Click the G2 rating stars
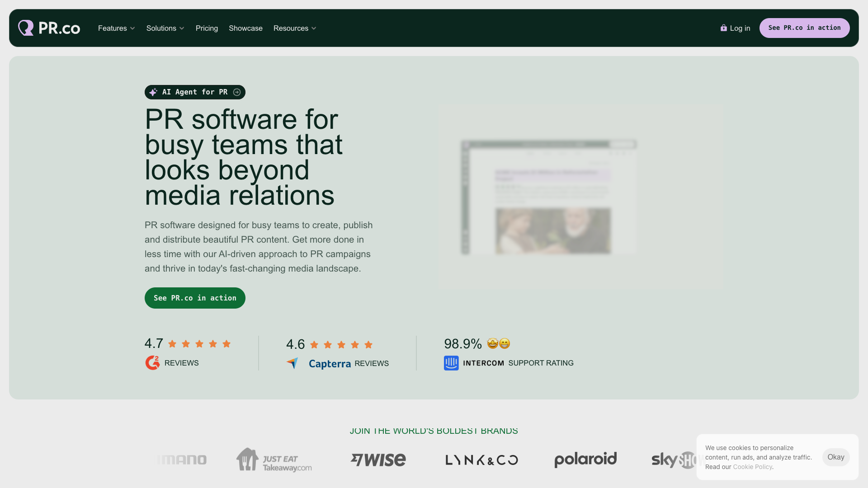The height and width of the screenshot is (488, 868). [199, 344]
